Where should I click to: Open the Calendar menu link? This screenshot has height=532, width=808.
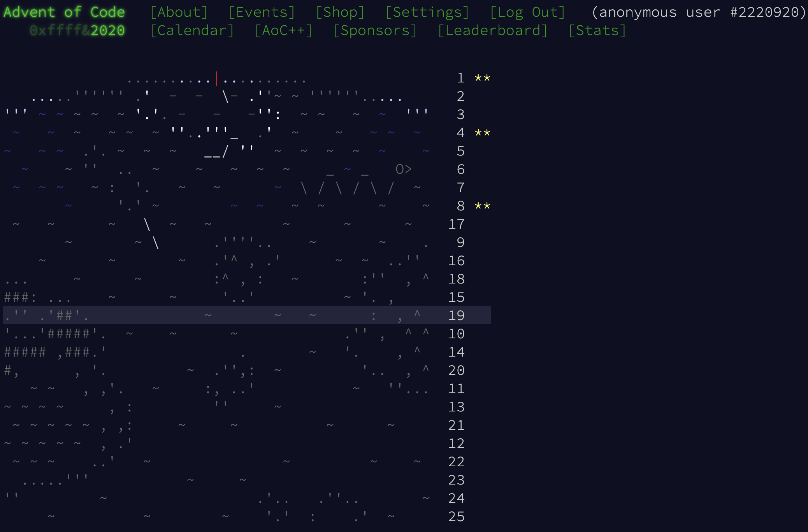(192, 31)
